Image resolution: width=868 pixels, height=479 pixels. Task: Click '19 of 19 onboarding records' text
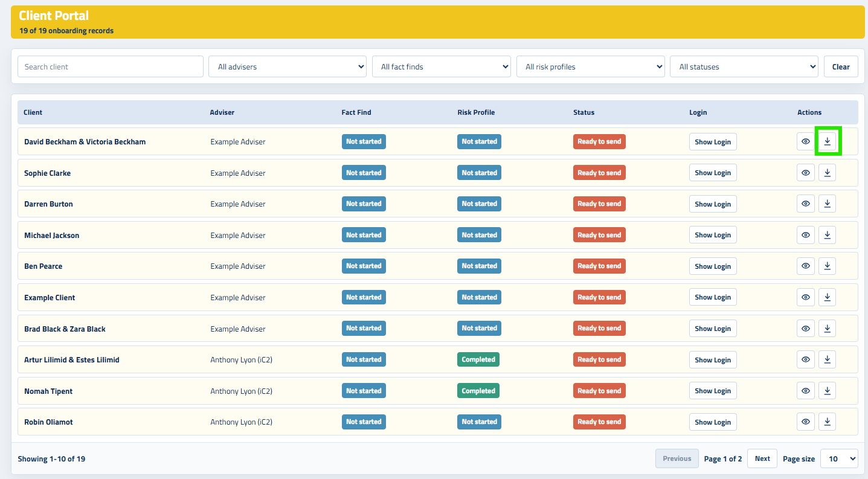click(x=66, y=31)
